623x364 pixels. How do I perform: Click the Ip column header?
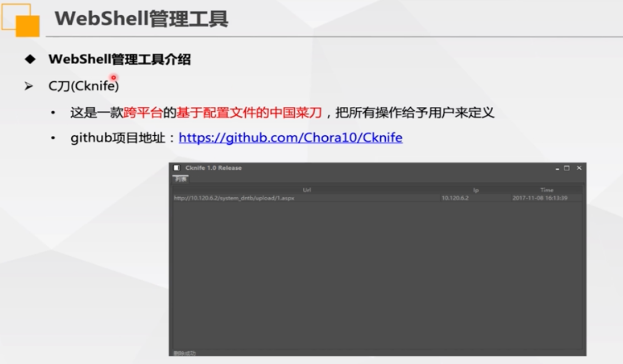pos(476,190)
